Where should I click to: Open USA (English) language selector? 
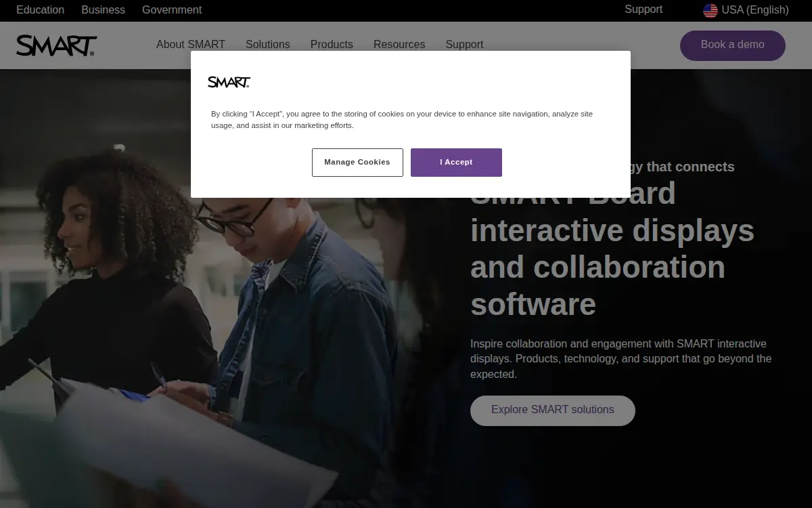746,10
